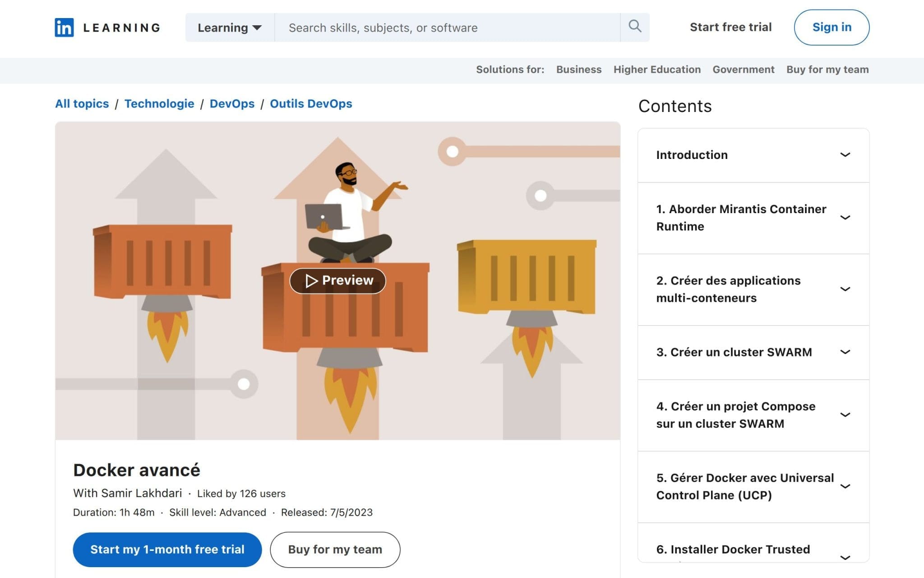Go to Technologie breadcrumb
This screenshot has width=924, height=578.
pos(159,104)
